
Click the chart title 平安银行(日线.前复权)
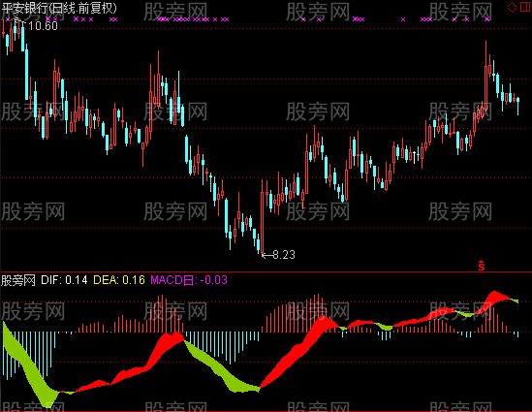59,8
